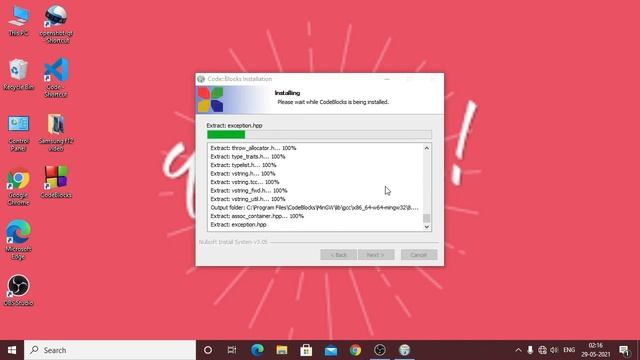Click the microphone tray icon
The image size is (640, 360).
click(x=530, y=350)
